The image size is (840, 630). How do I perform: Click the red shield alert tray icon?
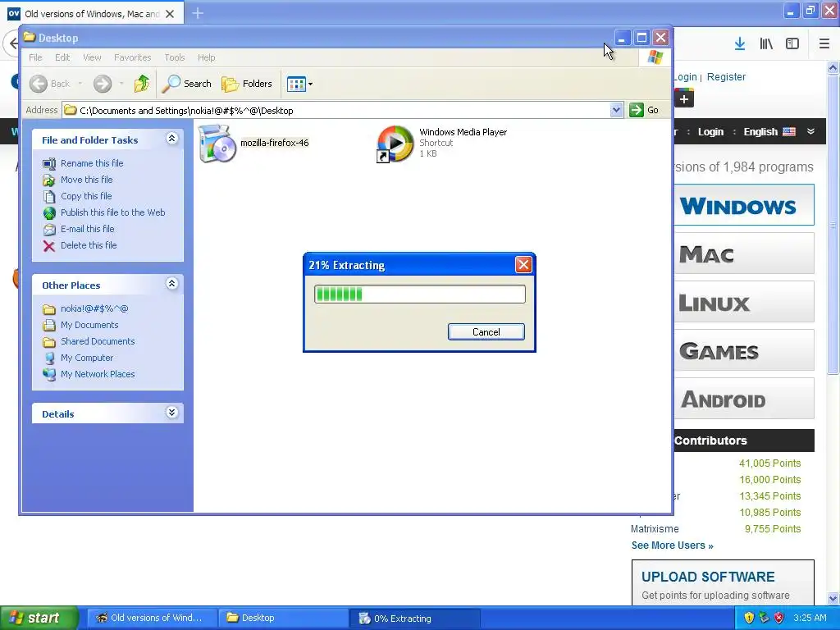click(x=779, y=618)
